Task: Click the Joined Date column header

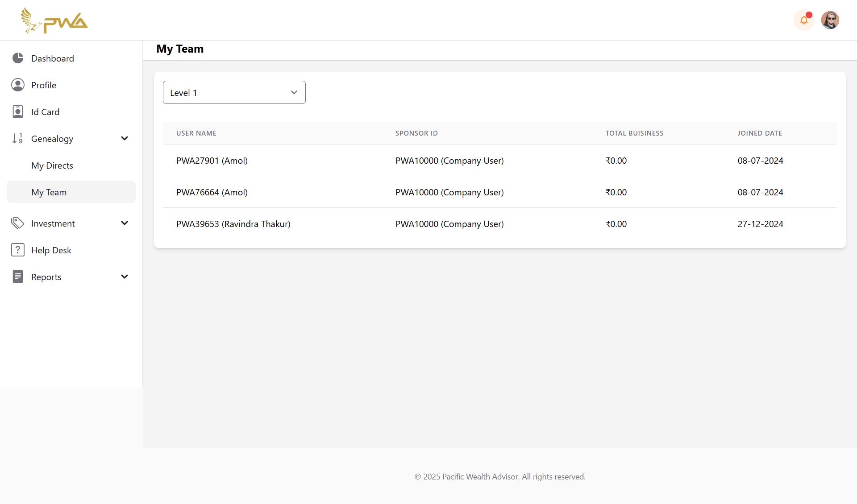Action: [x=759, y=133]
